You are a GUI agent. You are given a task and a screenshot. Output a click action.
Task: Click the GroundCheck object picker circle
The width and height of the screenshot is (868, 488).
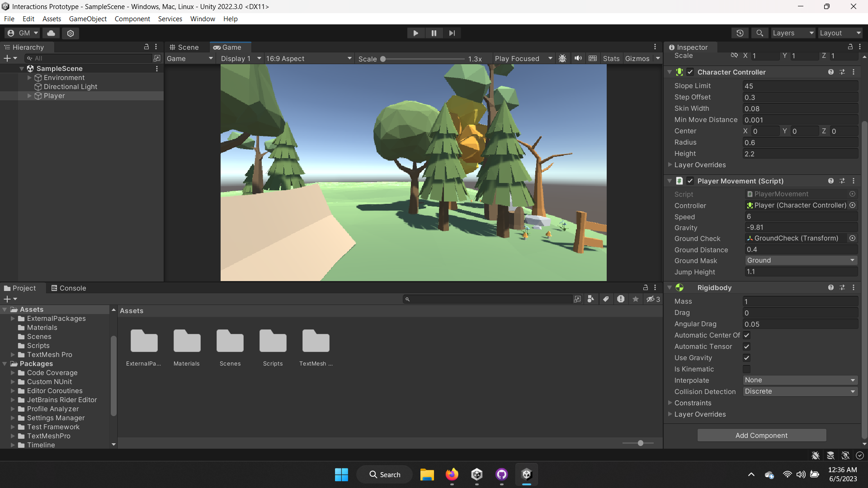[853, 238]
